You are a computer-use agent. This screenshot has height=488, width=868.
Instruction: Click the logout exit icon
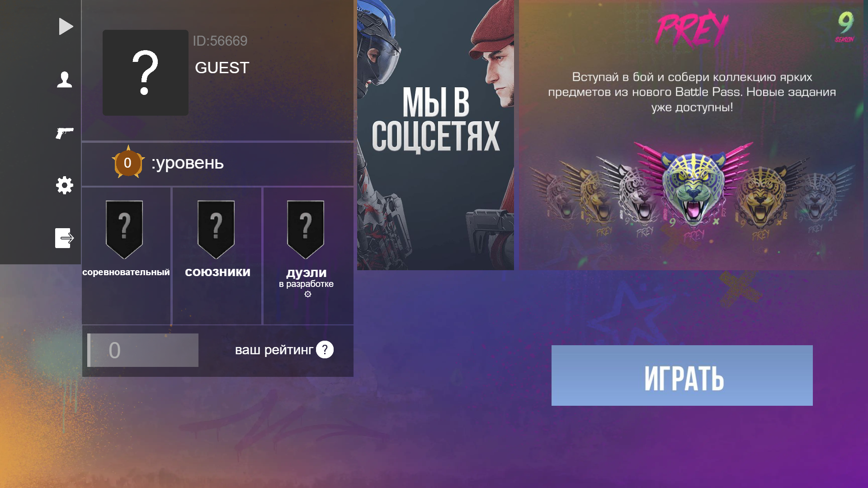click(65, 238)
